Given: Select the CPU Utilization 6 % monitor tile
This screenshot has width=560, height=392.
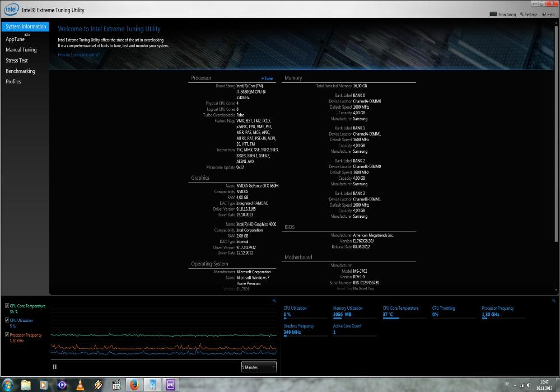Looking at the screenshot, I should coord(304,312).
